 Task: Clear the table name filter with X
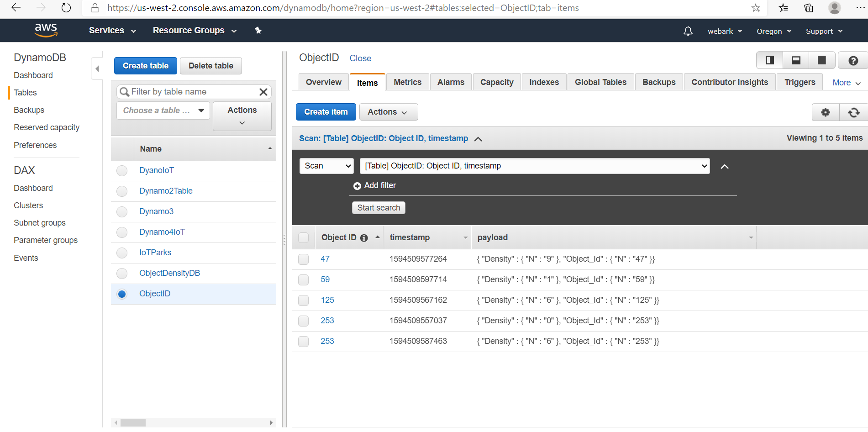click(x=263, y=92)
